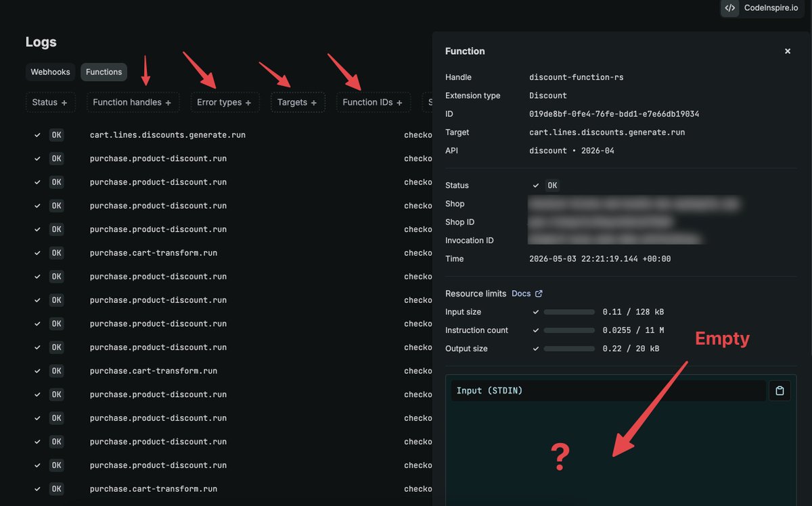Click OK badge of cart.lines.discounts.generate.run row
The height and width of the screenshot is (506, 812).
tap(56, 135)
